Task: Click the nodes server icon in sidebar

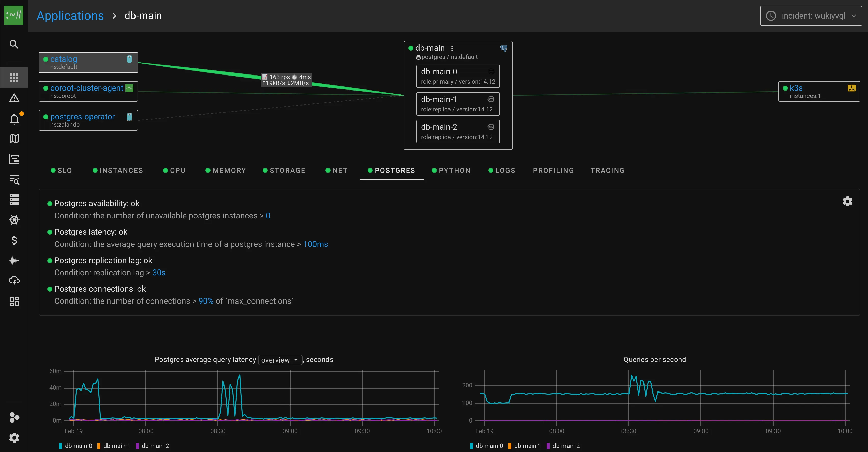Action: point(14,200)
